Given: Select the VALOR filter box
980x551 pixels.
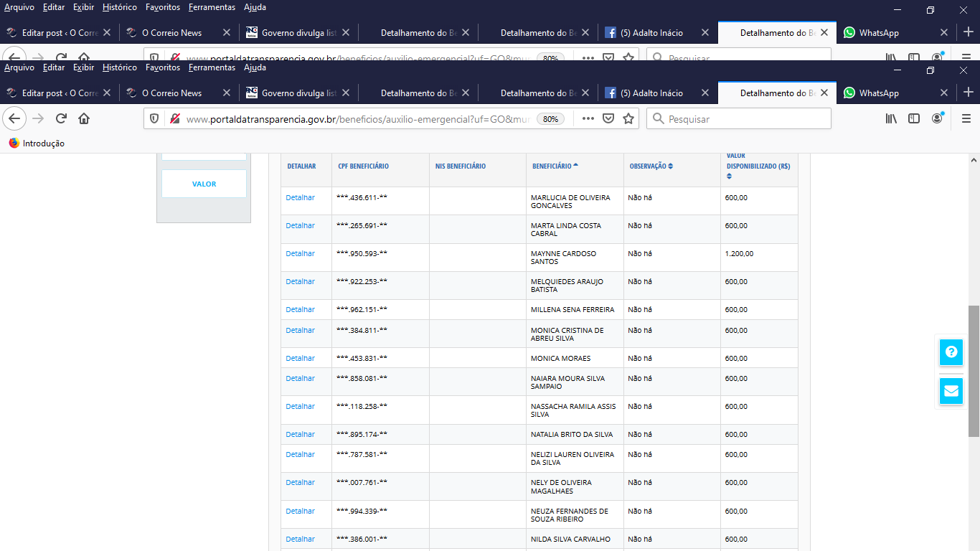Looking at the screenshot, I should 204,184.
